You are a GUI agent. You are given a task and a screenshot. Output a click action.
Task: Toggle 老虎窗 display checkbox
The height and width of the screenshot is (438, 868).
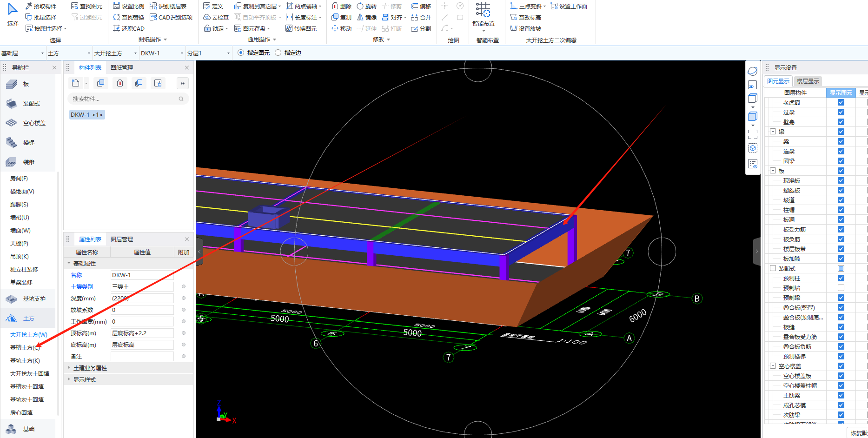tap(841, 102)
